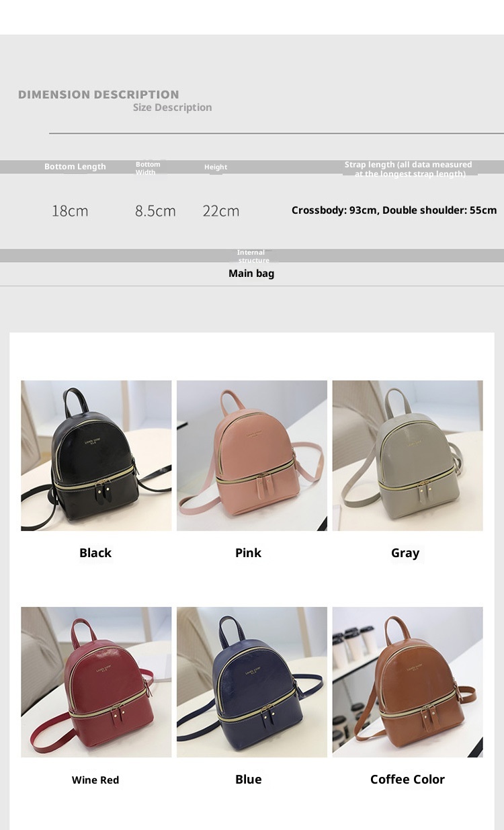Click the Size Description subtitle
Image resolution: width=504 pixels, height=830 pixels.
pos(172,108)
